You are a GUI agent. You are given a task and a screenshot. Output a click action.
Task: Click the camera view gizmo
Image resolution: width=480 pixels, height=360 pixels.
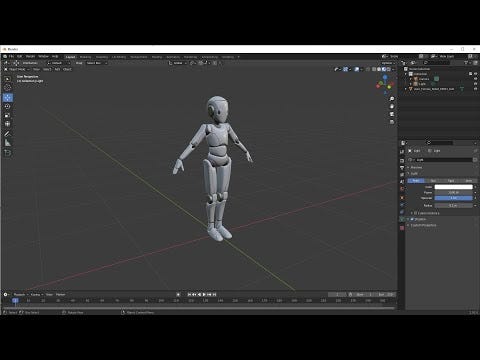point(392,114)
